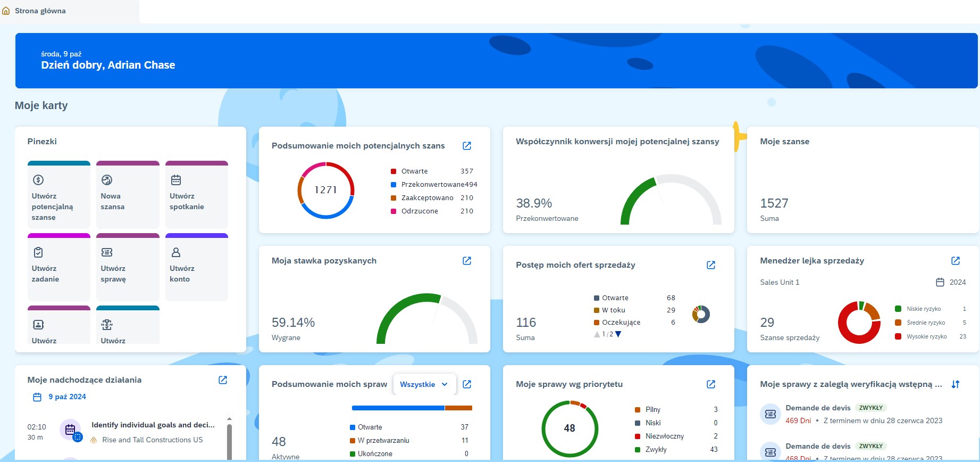Image resolution: width=980 pixels, height=462 pixels.
Task: Click the 1271 leads donut chart
Action: coord(325,190)
